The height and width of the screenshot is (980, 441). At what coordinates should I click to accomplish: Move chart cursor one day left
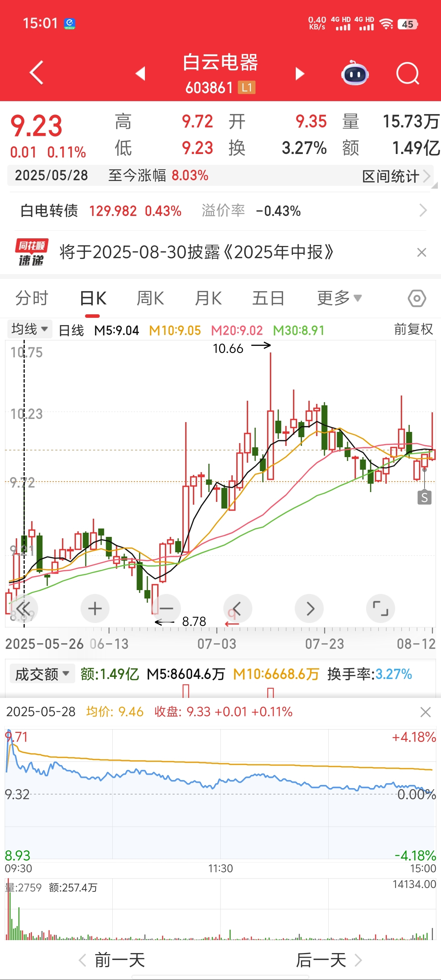coord(237,609)
